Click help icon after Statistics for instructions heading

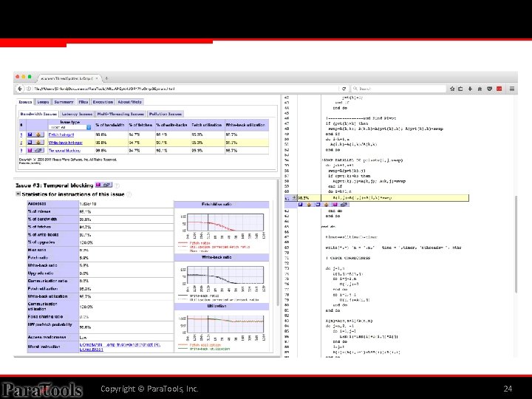[129, 194]
